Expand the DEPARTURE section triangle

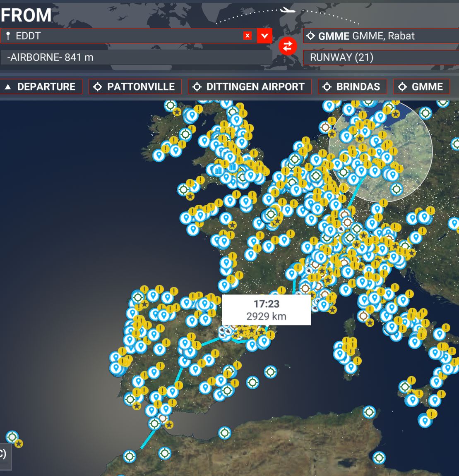tap(8, 87)
